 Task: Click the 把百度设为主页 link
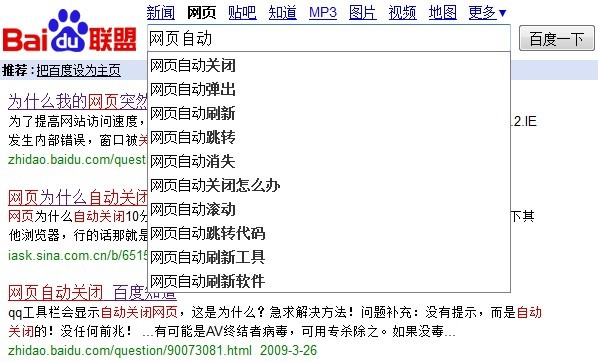(79, 70)
